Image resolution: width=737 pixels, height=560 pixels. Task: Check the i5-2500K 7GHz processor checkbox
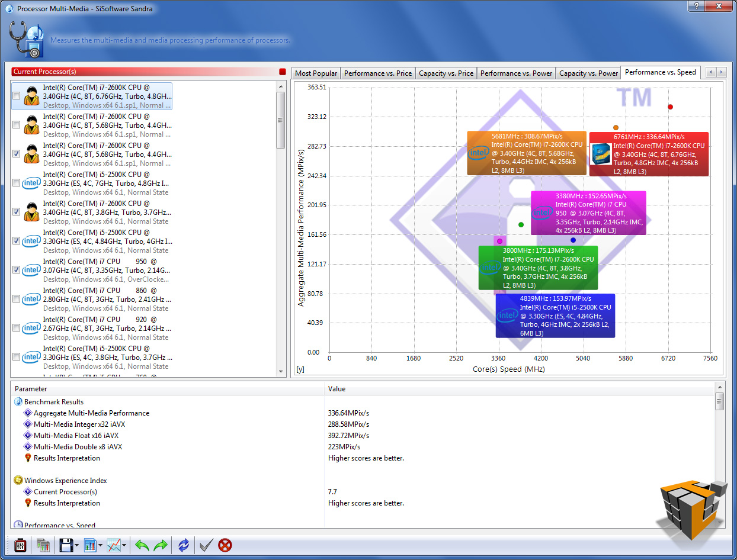click(x=16, y=183)
